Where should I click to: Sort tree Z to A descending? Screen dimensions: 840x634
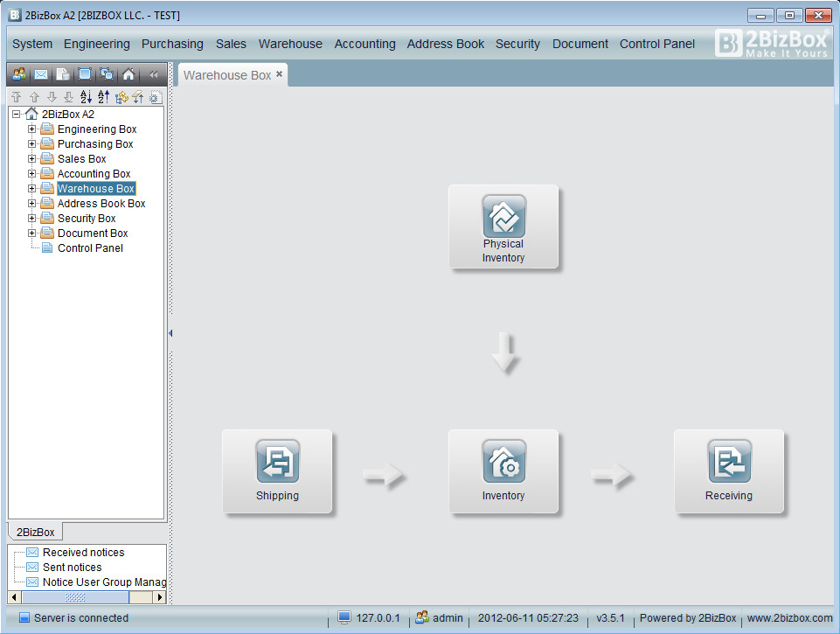click(x=103, y=96)
